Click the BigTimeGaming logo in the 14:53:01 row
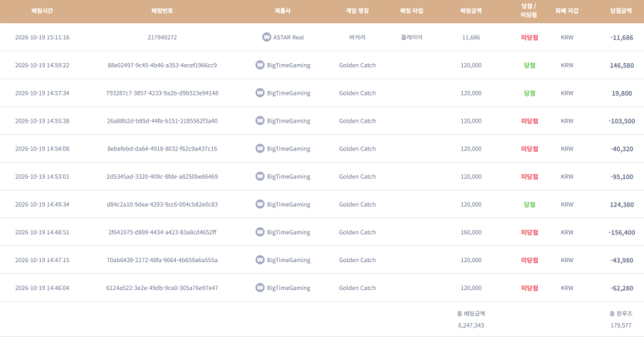644x337 pixels. [x=260, y=177]
